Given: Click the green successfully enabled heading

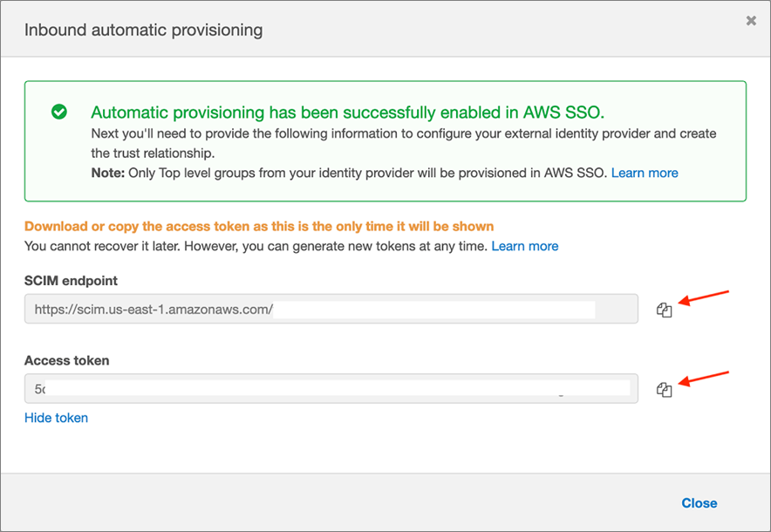Looking at the screenshot, I should click(x=347, y=113).
